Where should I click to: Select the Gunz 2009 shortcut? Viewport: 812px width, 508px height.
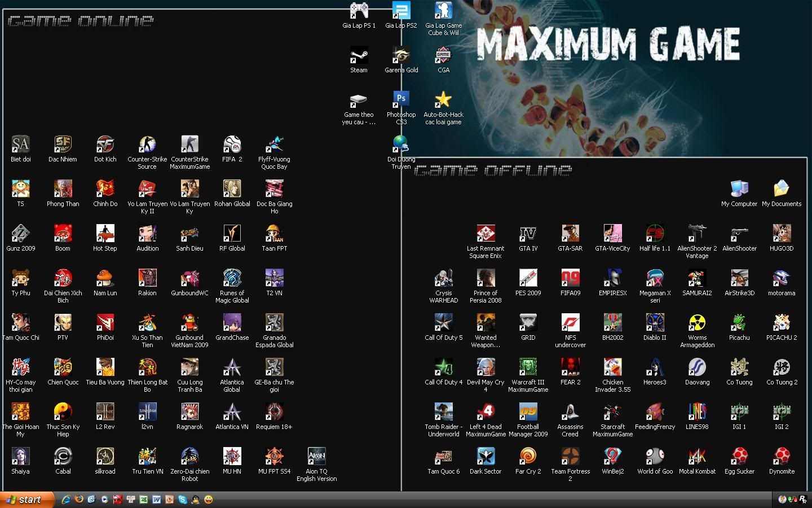point(20,234)
